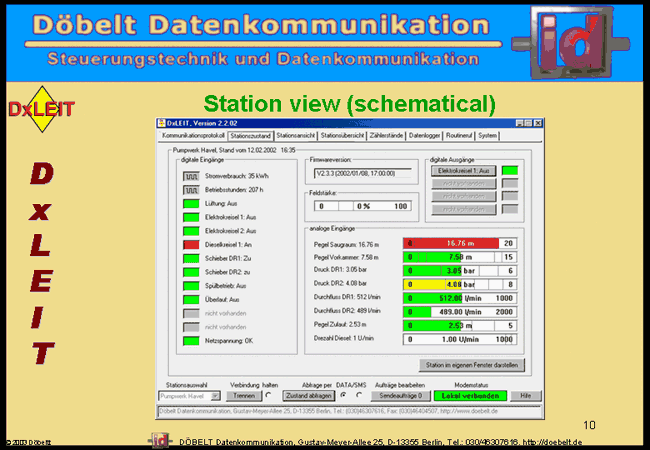Click the Lokal verbunden modem status
650x450 pixels.
click(471, 396)
